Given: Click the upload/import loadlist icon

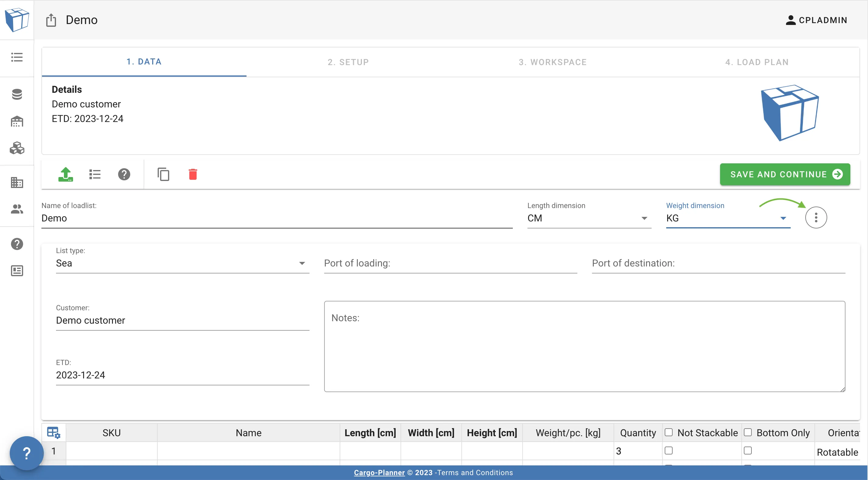Looking at the screenshot, I should click(x=65, y=174).
